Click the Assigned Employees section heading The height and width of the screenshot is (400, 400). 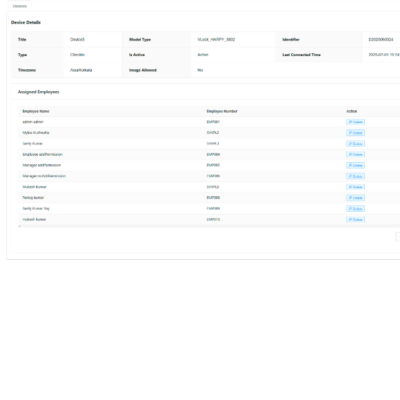pyautogui.click(x=38, y=92)
